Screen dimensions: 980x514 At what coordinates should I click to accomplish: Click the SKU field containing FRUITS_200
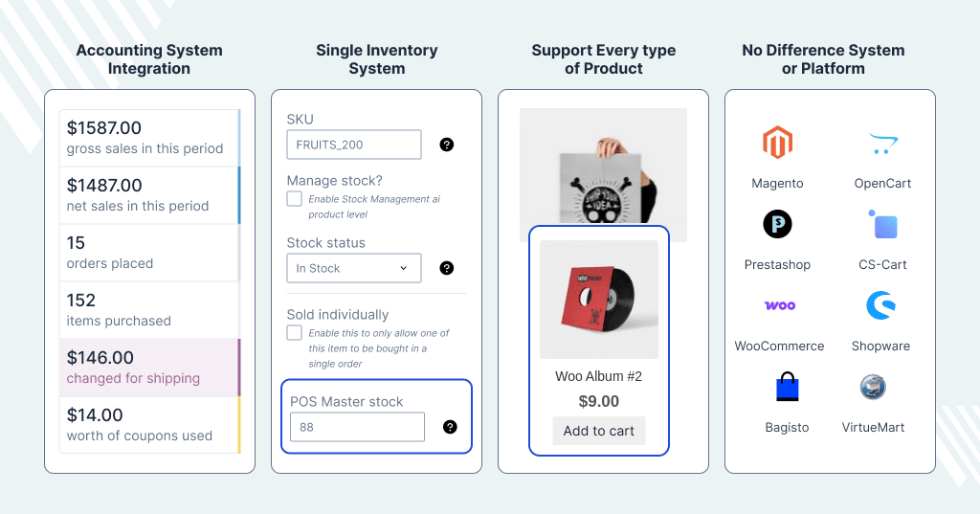click(354, 145)
